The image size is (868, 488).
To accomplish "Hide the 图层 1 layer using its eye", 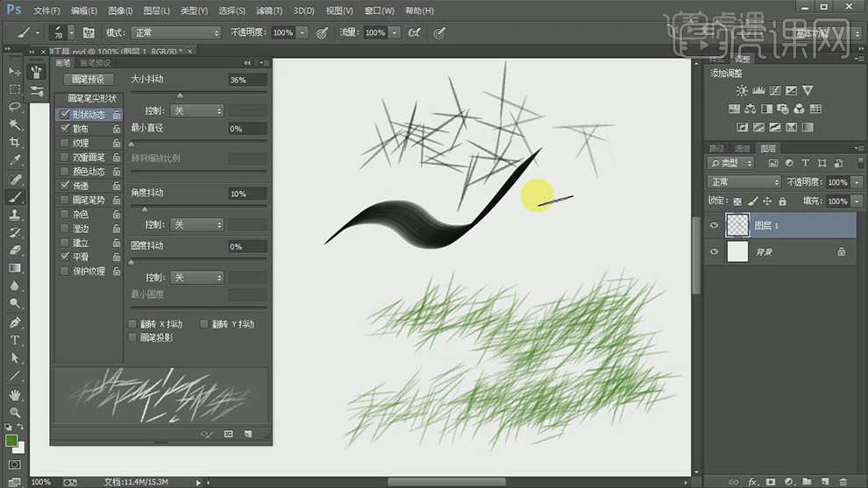I will [714, 226].
